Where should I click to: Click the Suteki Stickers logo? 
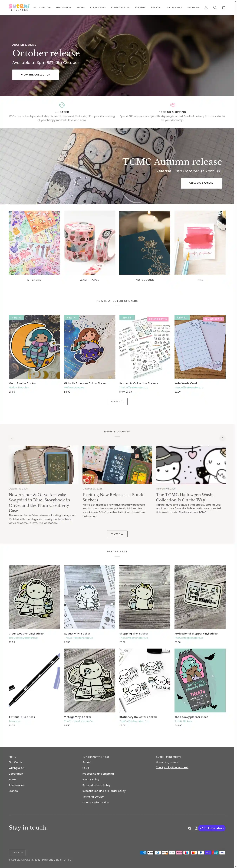[x=19, y=7]
